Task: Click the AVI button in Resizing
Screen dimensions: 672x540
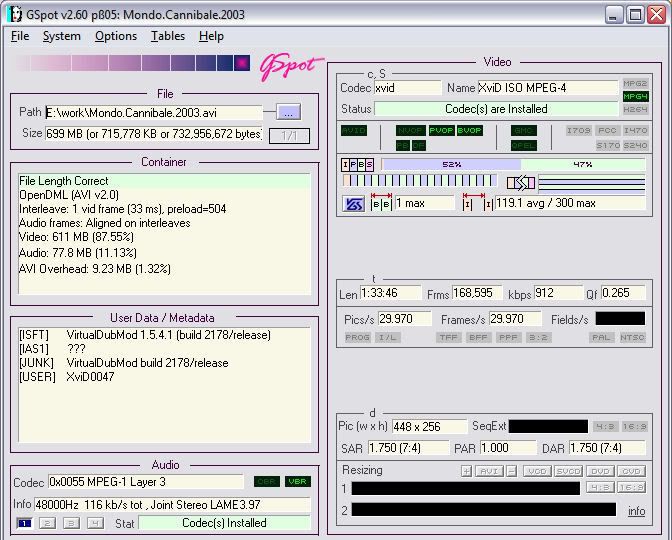Action: coord(489,471)
